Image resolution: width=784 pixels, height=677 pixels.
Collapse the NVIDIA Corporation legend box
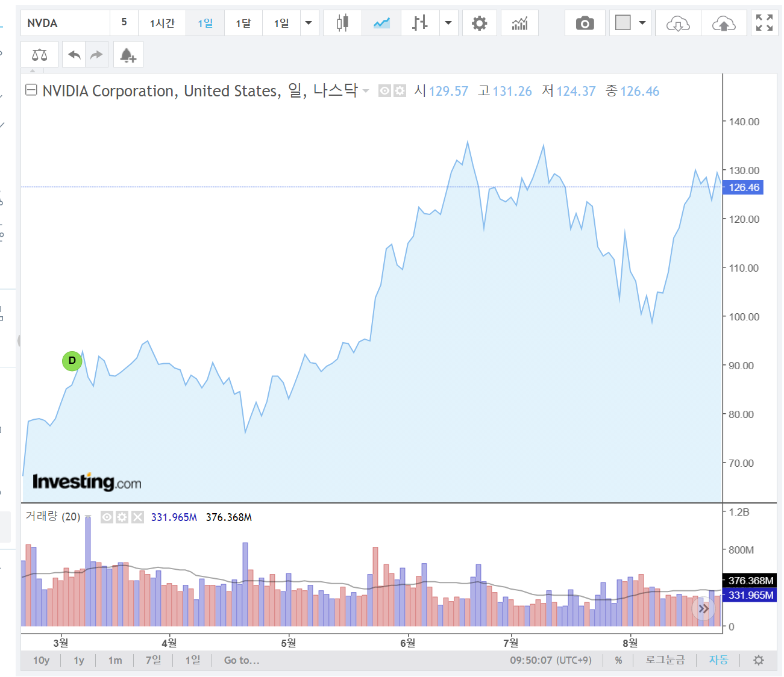(31, 90)
